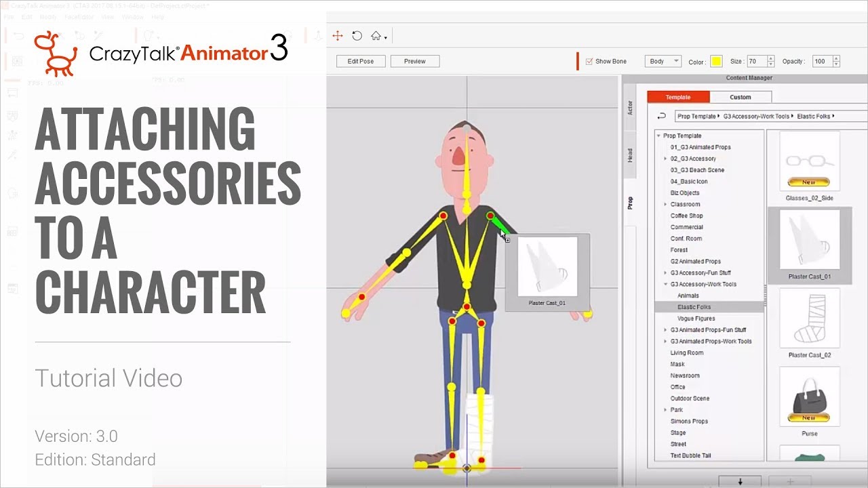
Task: Click G3 Accessory-Work Tools in breadcrumb path
Action: click(756, 117)
